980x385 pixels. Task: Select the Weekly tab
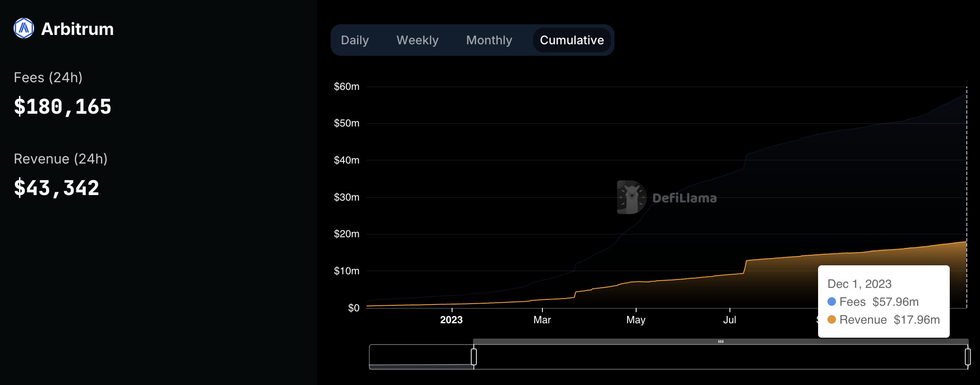coord(417,40)
